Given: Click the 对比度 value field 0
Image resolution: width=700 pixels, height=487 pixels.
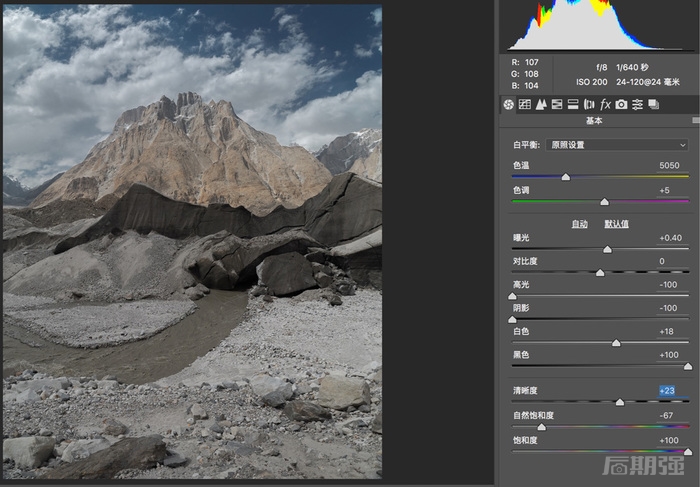Looking at the screenshot, I should click(x=662, y=261).
